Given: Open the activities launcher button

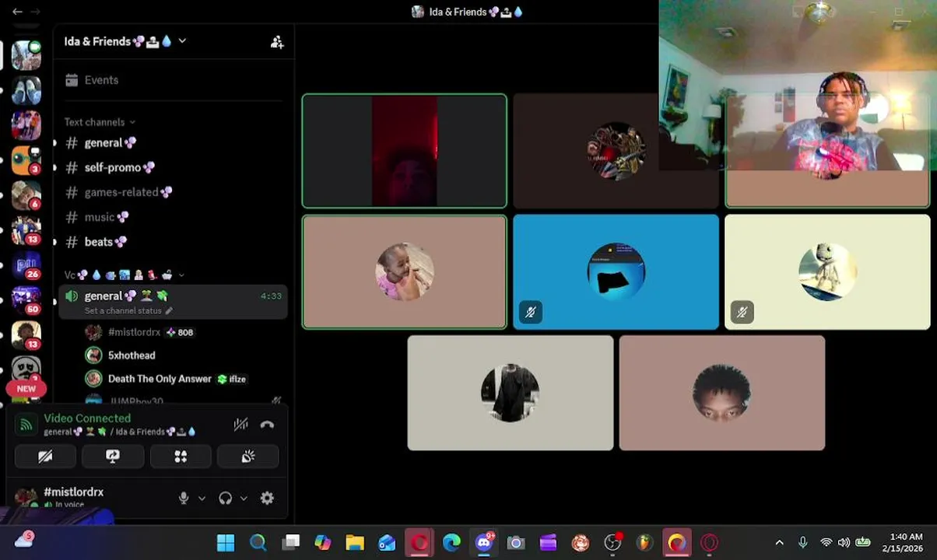Looking at the screenshot, I should (181, 457).
